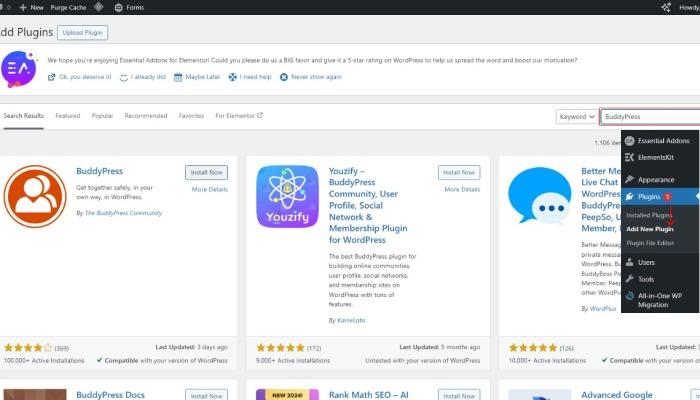Click the external link icon beside Ok, you deserve it
The width and height of the screenshot is (700, 400).
51,77
